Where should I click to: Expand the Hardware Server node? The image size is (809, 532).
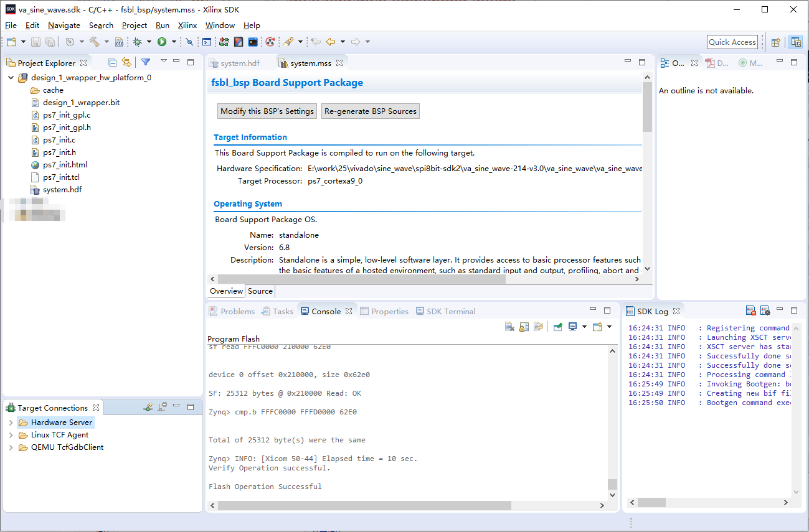(11, 422)
